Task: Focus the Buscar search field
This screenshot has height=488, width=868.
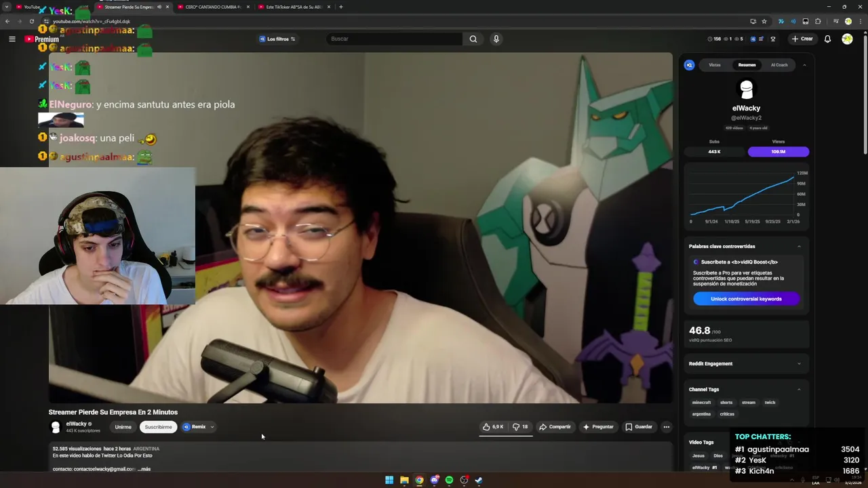Action: (395, 39)
